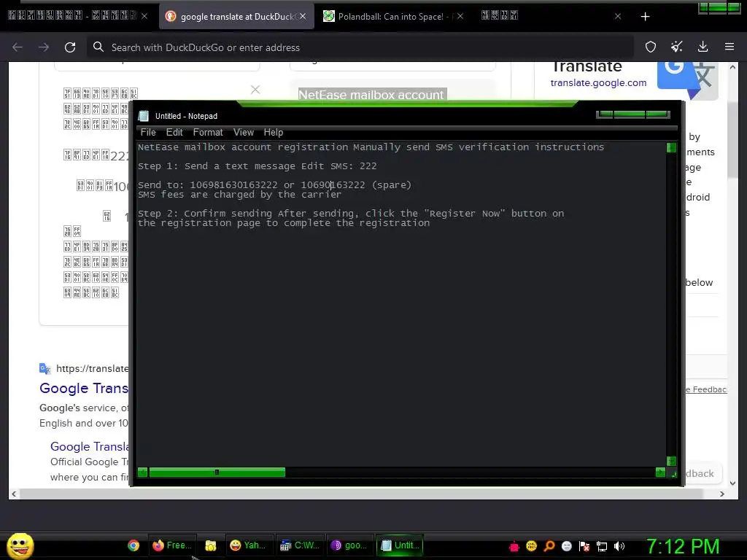The width and height of the screenshot is (747, 560).
Task: Click browser page horizontal scroll right arrow
Action: (722, 494)
